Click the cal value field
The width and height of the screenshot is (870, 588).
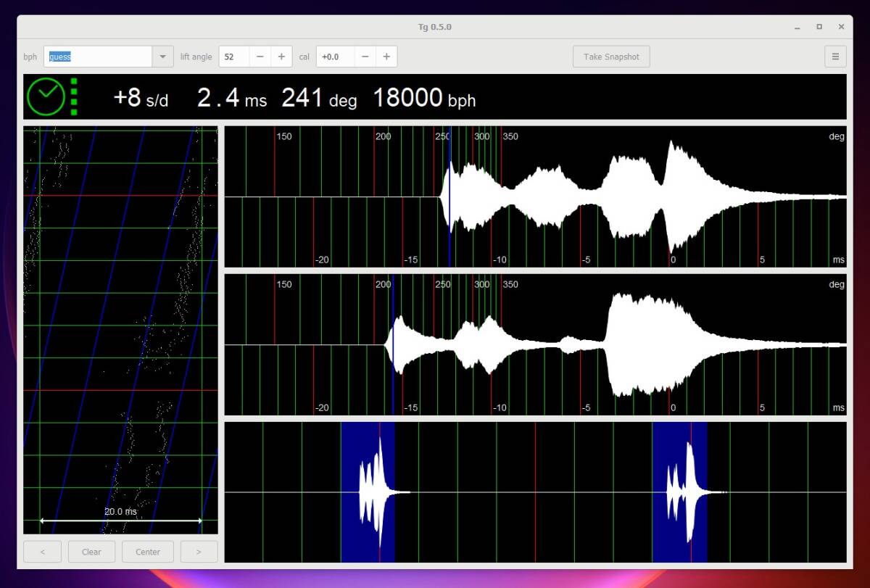[x=335, y=57]
